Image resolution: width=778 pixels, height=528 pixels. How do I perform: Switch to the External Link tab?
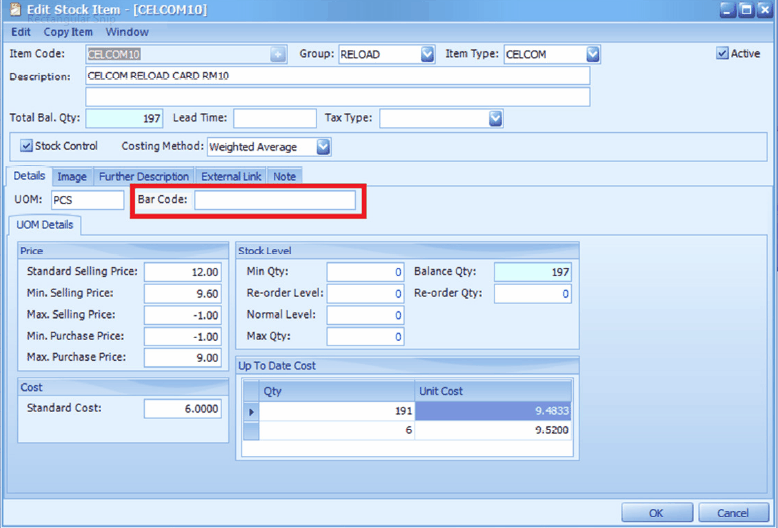coord(231,177)
